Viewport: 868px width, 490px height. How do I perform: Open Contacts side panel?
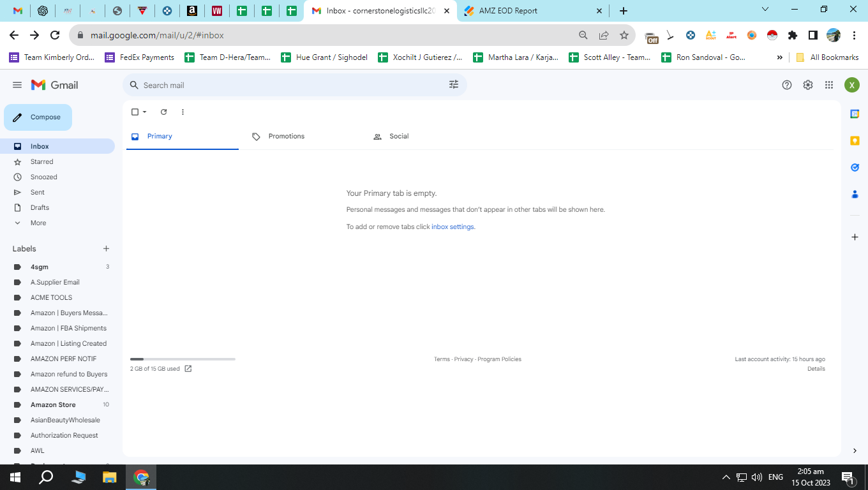click(x=855, y=194)
